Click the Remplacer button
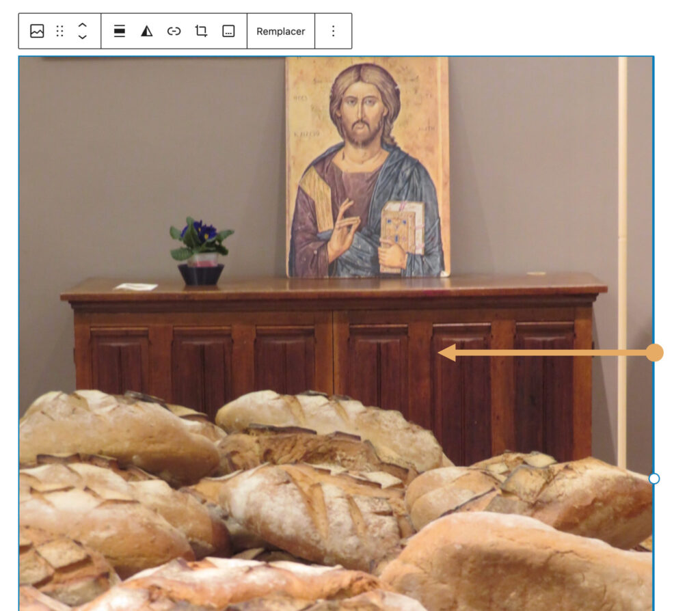The width and height of the screenshot is (700, 611). tap(281, 31)
